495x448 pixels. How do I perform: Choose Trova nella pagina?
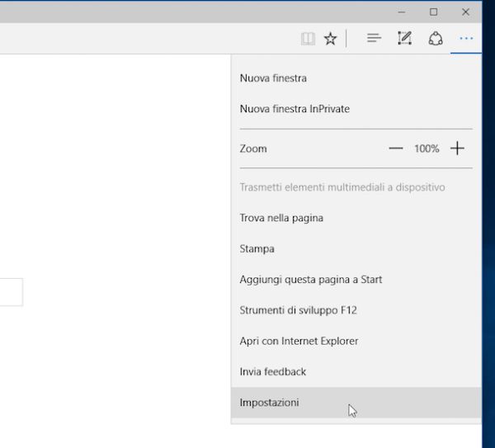pos(281,218)
